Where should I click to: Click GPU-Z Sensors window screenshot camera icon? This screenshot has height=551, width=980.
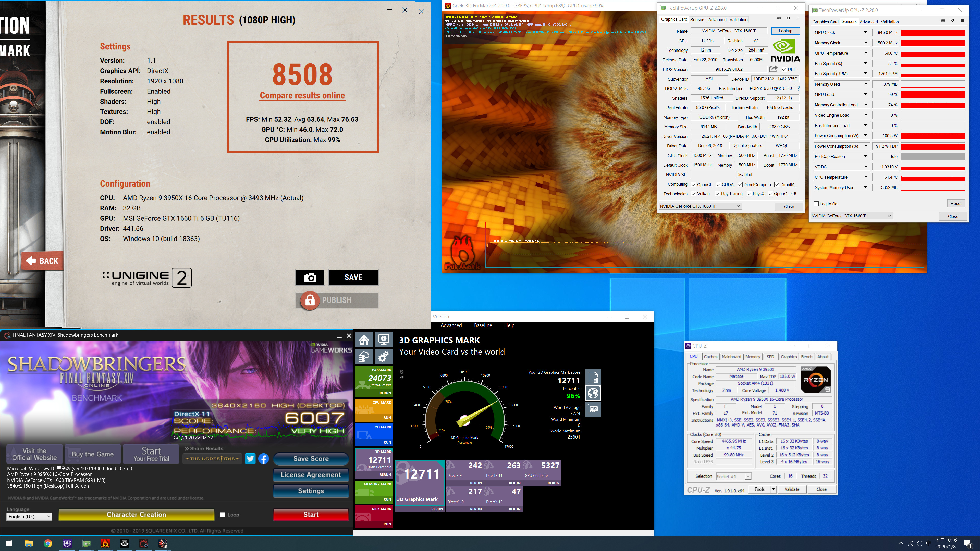(x=943, y=20)
